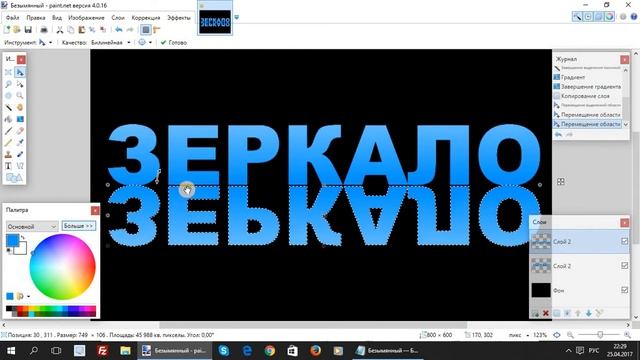The height and width of the screenshot is (360, 640).
Task: Move layer down with the blue arrow
Action: [589, 313]
